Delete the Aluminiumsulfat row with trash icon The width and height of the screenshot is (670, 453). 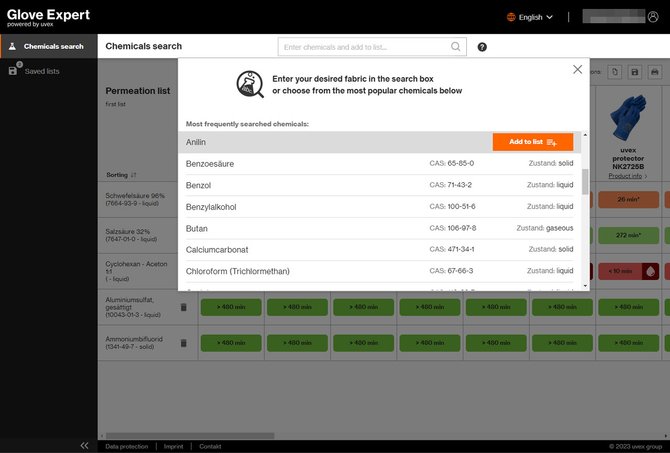click(x=184, y=307)
